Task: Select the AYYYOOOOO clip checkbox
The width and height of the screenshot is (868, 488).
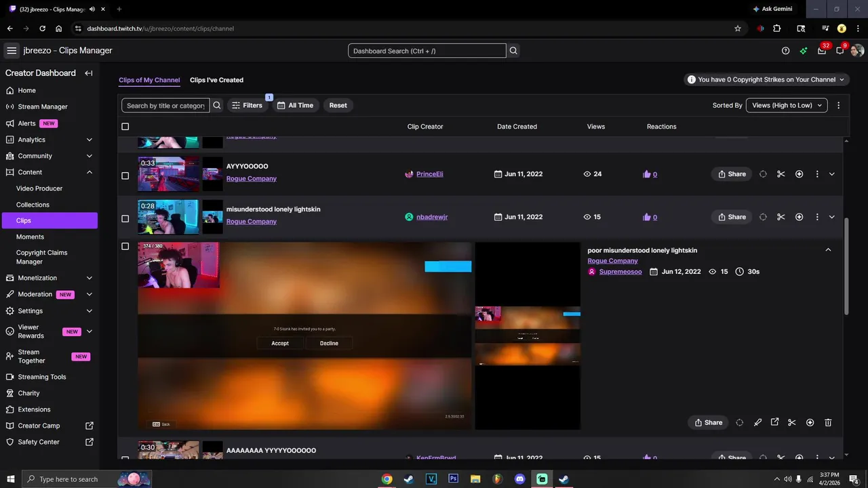Action: click(x=125, y=176)
